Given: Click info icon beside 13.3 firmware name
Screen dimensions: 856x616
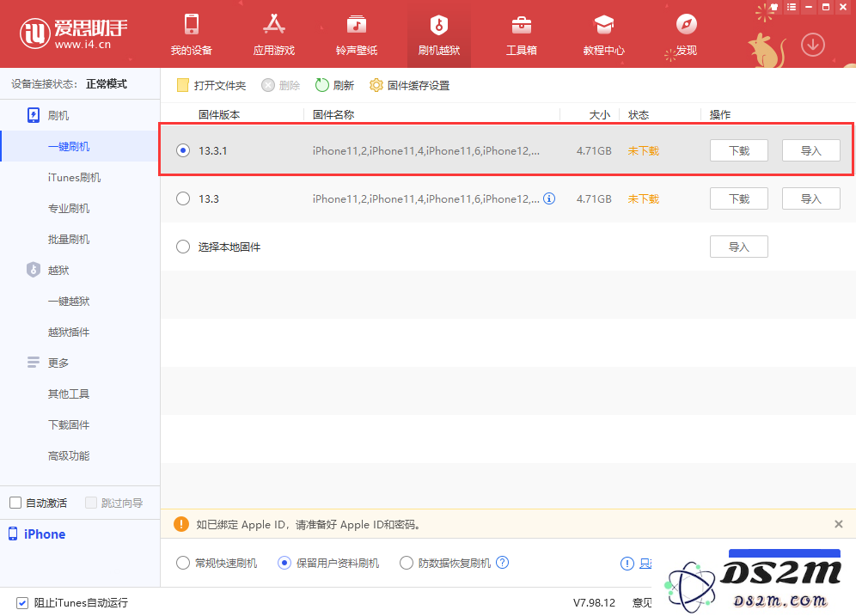Looking at the screenshot, I should tap(550, 198).
